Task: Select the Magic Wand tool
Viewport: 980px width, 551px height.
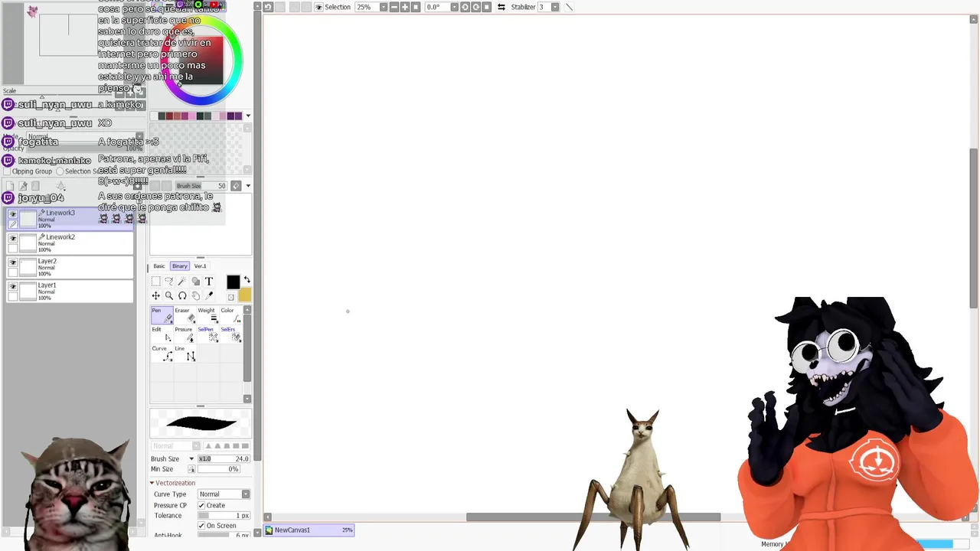Action: click(x=182, y=282)
